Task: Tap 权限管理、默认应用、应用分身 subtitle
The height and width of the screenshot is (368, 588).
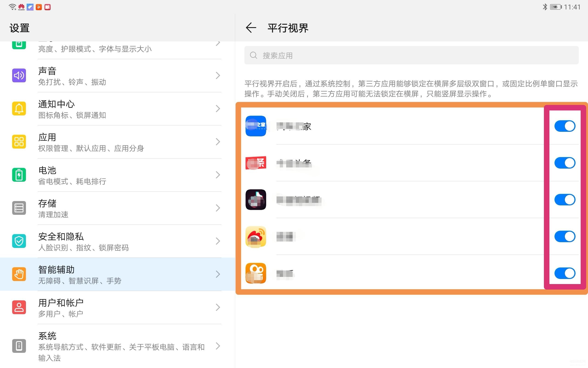Action: pyautogui.click(x=91, y=148)
